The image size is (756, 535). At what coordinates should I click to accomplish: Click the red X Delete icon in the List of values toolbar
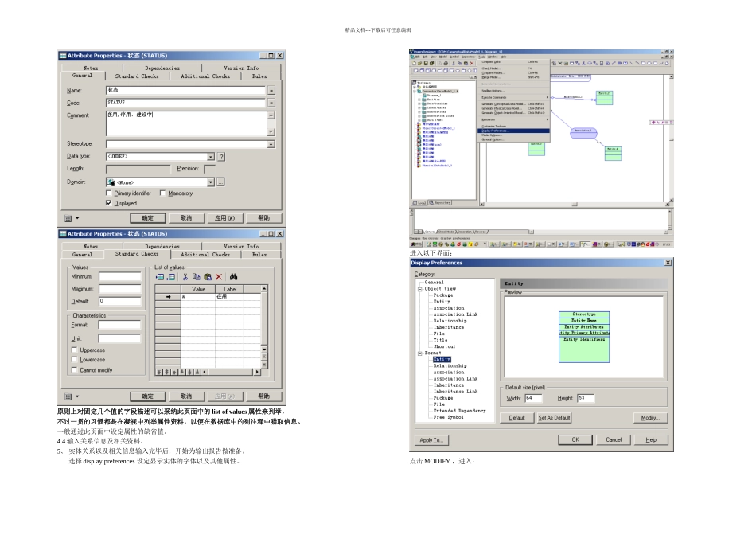tap(219, 277)
